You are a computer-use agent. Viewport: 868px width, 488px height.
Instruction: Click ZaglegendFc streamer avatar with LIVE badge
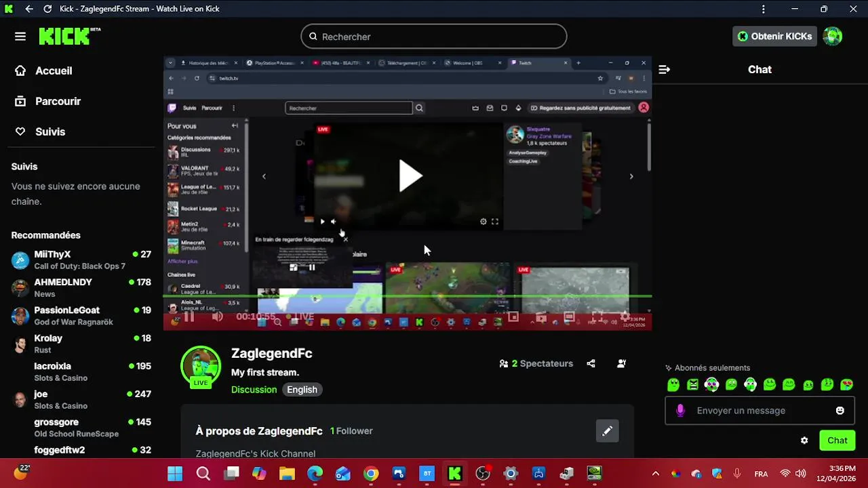pyautogui.click(x=201, y=367)
